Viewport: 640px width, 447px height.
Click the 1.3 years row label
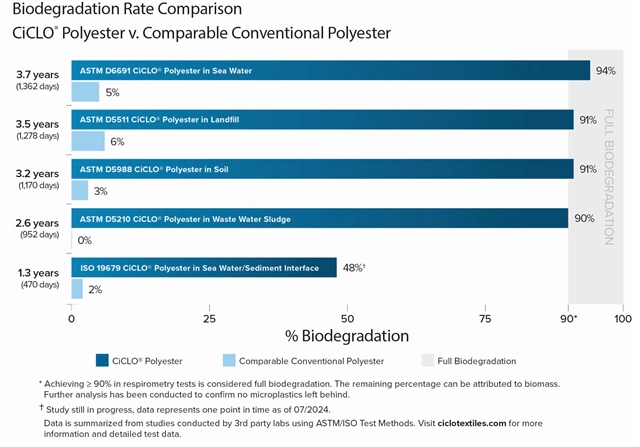[x=36, y=272]
